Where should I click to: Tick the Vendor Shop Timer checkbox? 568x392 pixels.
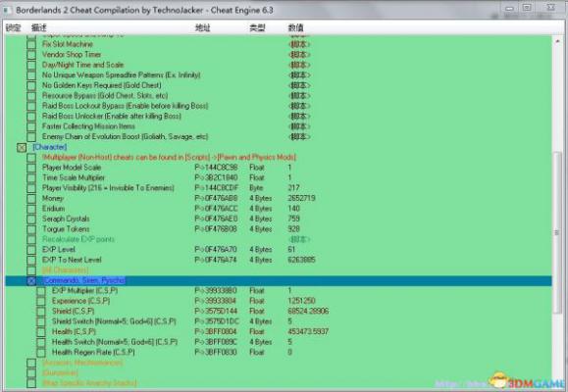click(31, 55)
